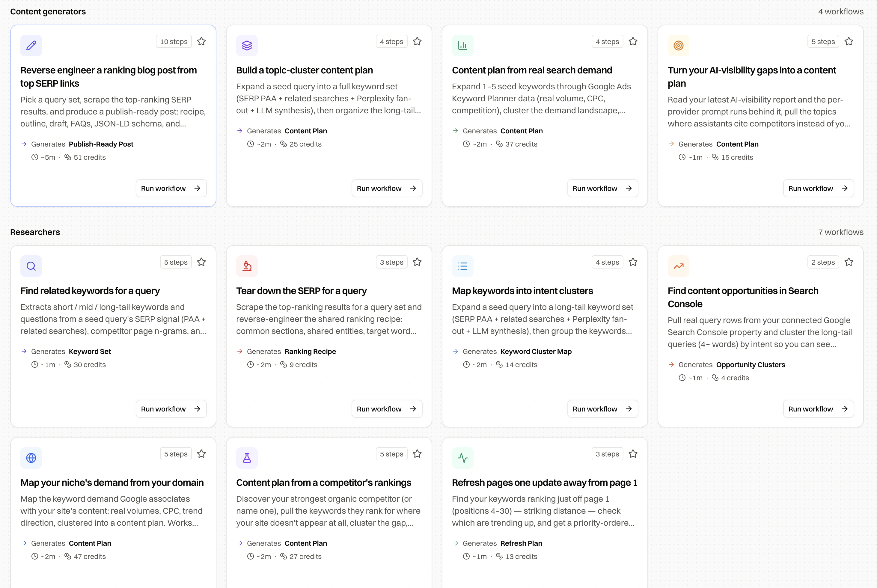
Task: Click layers icon on topic-cluster content plan card
Action: tap(247, 45)
